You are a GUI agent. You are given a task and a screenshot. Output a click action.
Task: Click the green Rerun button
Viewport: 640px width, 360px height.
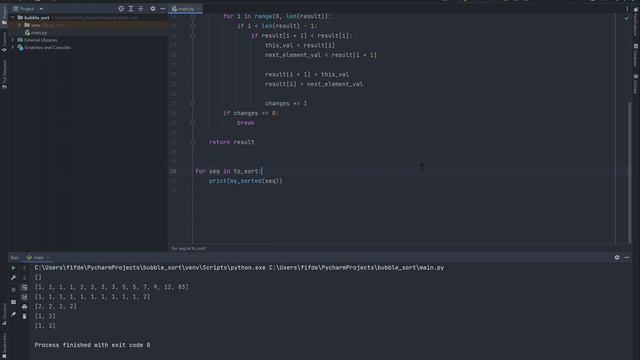(13, 268)
